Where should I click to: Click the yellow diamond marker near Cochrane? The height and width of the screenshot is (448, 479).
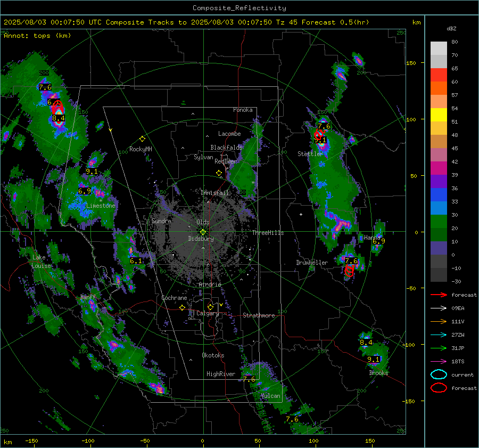click(182, 308)
